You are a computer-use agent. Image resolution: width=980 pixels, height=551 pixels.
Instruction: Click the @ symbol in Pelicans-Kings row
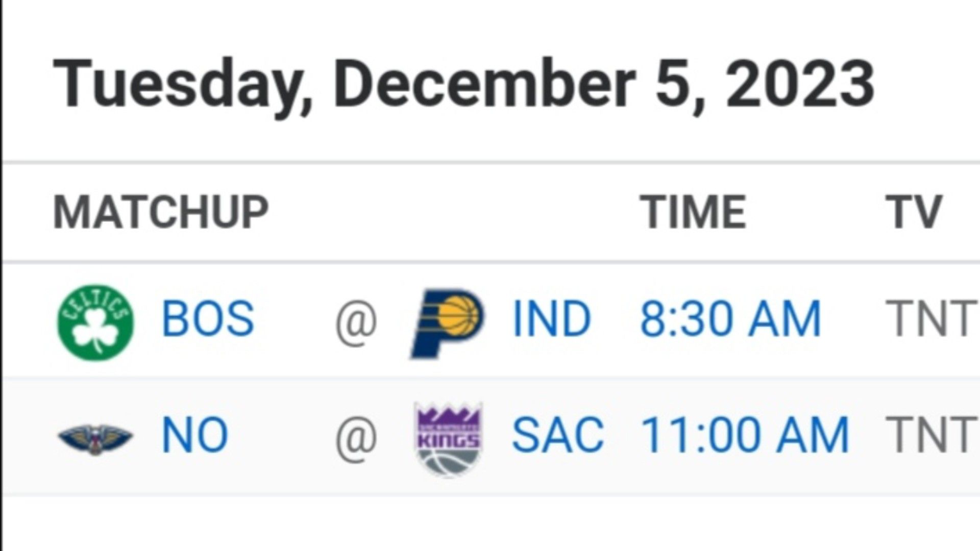pos(356,438)
